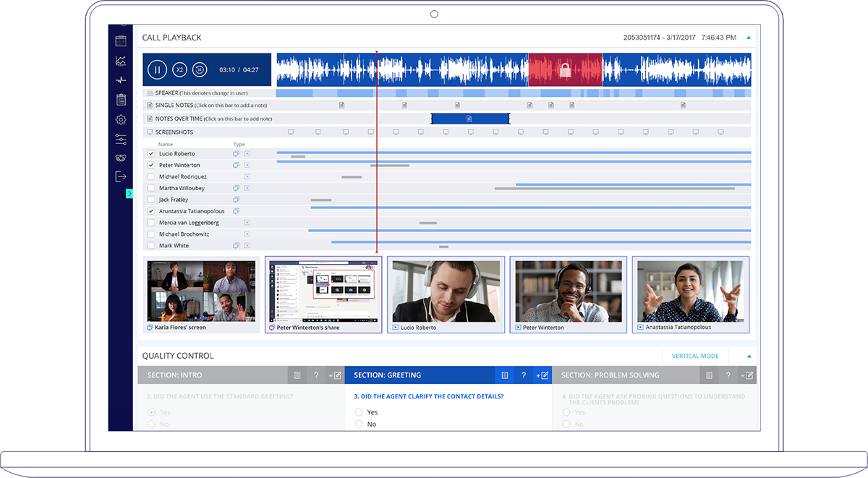Open notes icon in Section: Intro header
The width and height of the screenshot is (868, 478).
297,375
